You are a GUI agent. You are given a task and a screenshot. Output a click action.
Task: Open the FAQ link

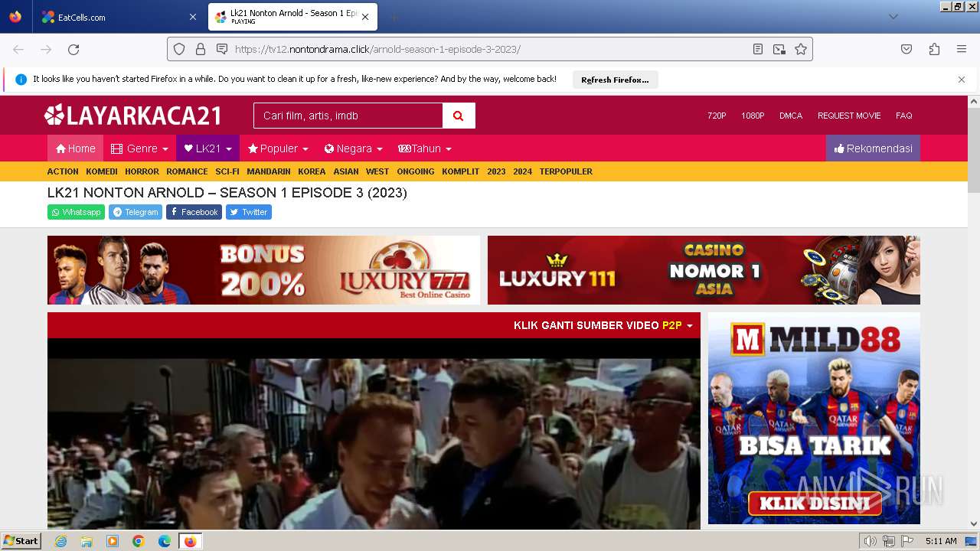(x=904, y=116)
